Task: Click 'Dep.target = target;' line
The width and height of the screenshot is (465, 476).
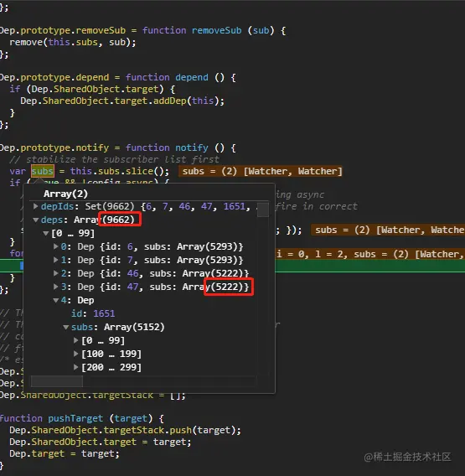Action: 65,453
